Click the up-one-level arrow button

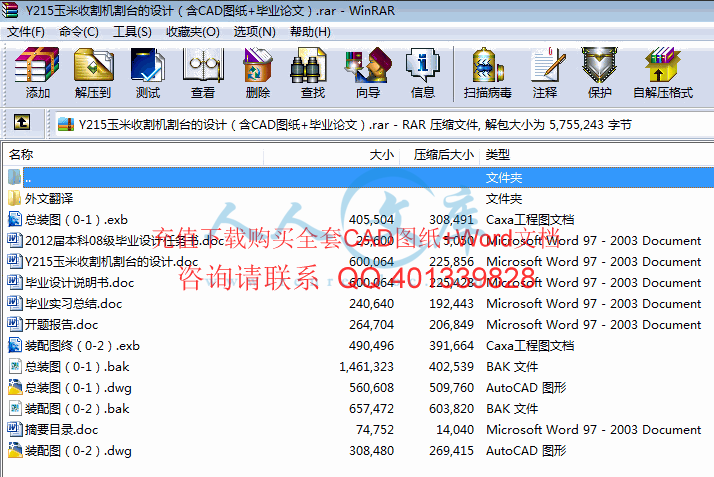22,122
